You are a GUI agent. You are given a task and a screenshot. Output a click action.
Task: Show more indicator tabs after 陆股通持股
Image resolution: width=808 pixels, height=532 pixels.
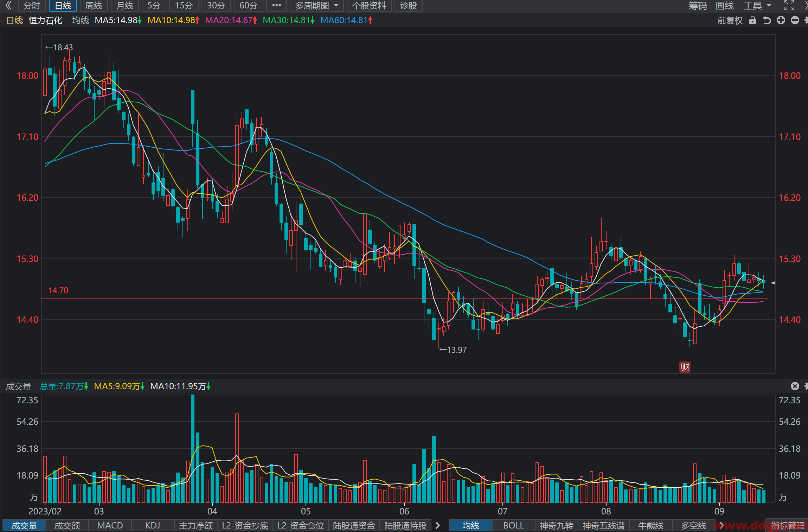coord(438,525)
